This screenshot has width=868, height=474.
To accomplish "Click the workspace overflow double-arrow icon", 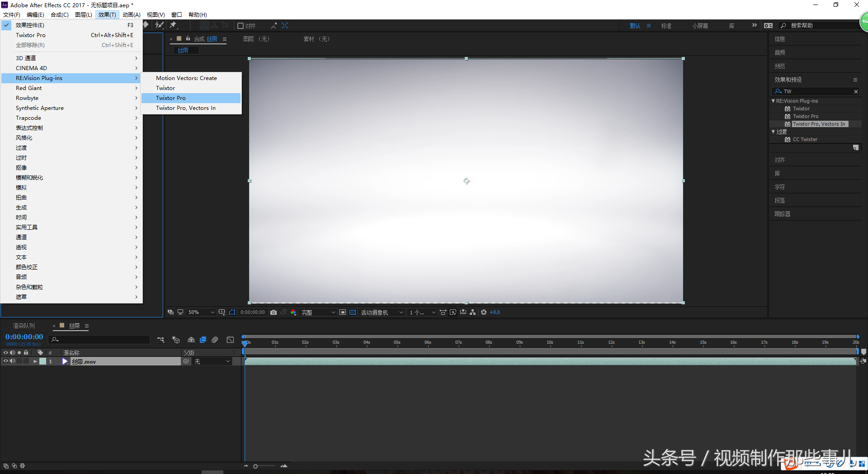I will click(754, 25).
